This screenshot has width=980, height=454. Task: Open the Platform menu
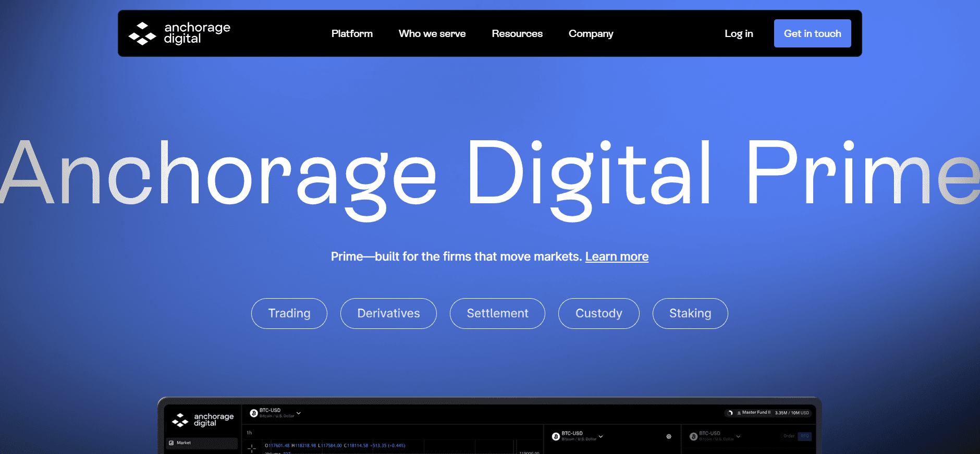(352, 33)
